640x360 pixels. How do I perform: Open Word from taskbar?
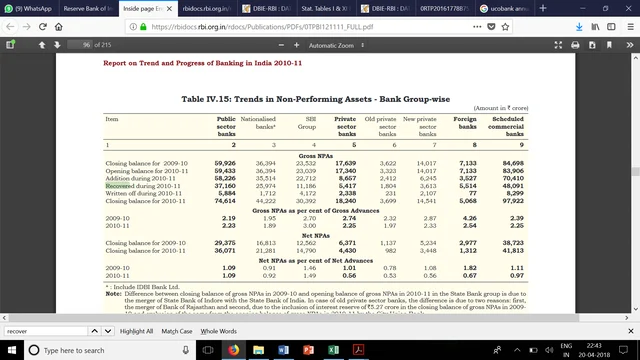pyautogui.click(x=283, y=350)
